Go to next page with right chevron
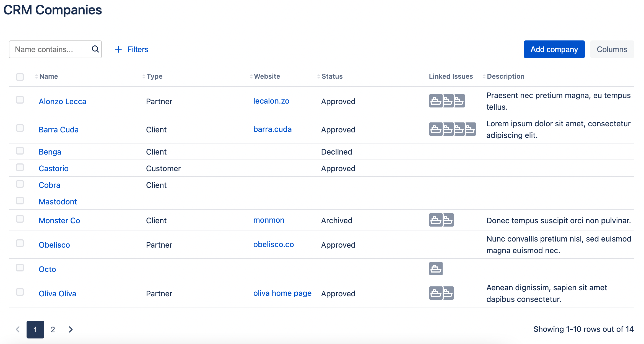This screenshot has width=644, height=344. [x=71, y=329]
